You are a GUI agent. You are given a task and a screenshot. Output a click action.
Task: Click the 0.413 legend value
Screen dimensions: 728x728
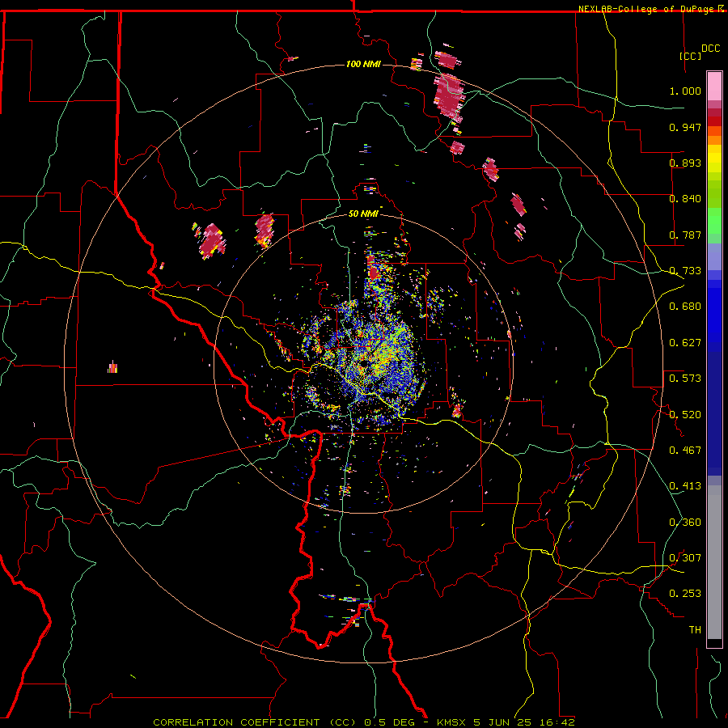(685, 486)
